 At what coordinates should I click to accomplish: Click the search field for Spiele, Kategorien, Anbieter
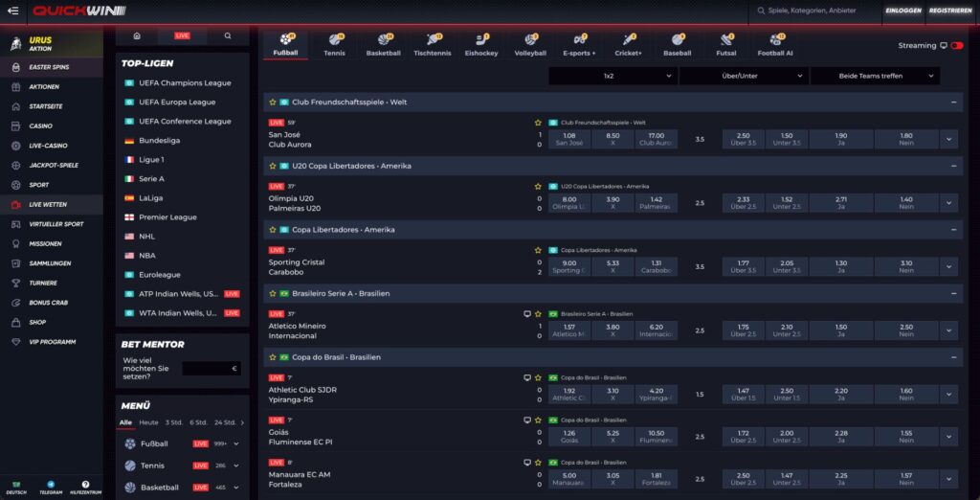pos(813,11)
